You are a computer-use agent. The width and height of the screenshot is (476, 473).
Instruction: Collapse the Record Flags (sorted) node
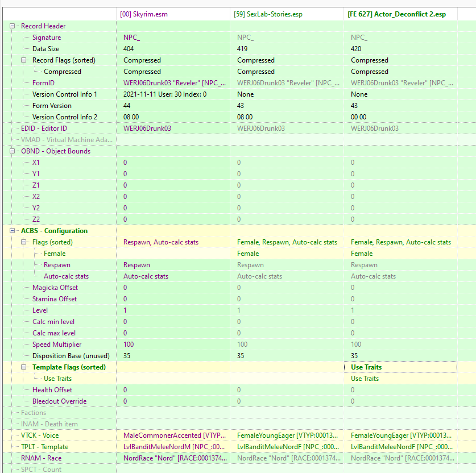tap(24, 60)
